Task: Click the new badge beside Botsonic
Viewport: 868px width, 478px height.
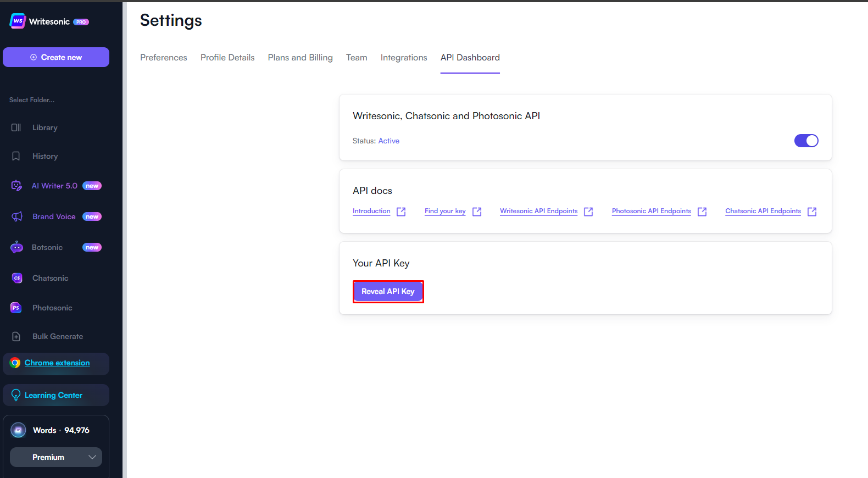Action: tap(92, 247)
